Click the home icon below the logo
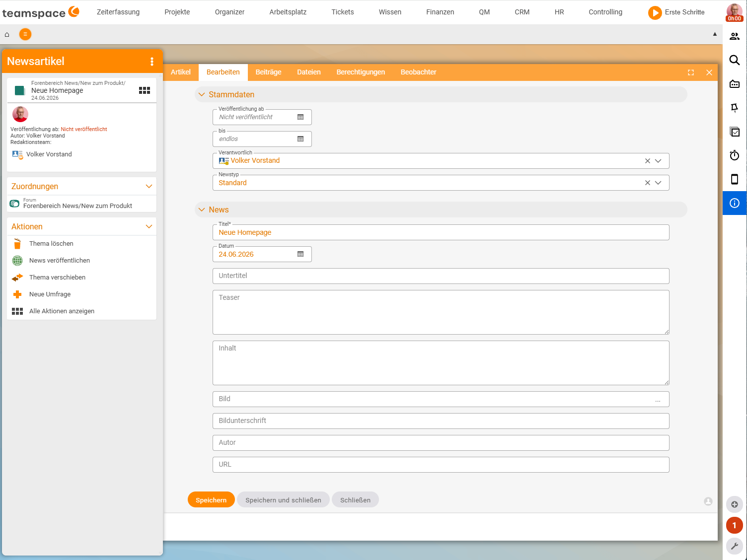The image size is (747, 560). click(7, 34)
